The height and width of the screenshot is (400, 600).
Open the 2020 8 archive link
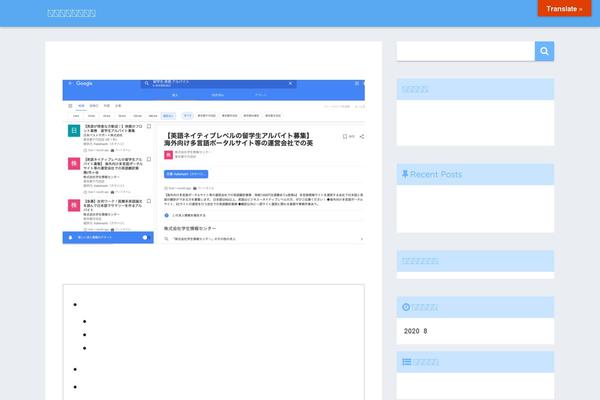coord(416,331)
